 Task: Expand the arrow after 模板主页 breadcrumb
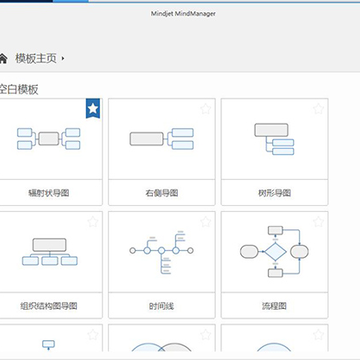click(63, 59)
